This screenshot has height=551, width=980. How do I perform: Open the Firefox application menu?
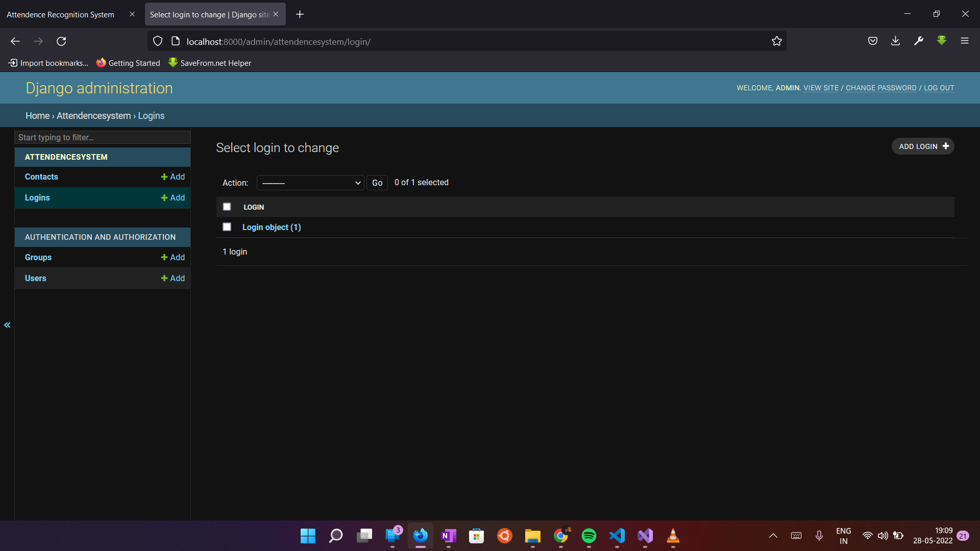tap(965, 41)
